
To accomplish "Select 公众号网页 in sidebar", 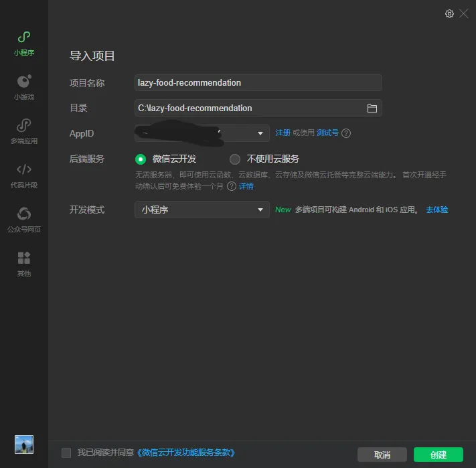I will click(x=24, y=220).
